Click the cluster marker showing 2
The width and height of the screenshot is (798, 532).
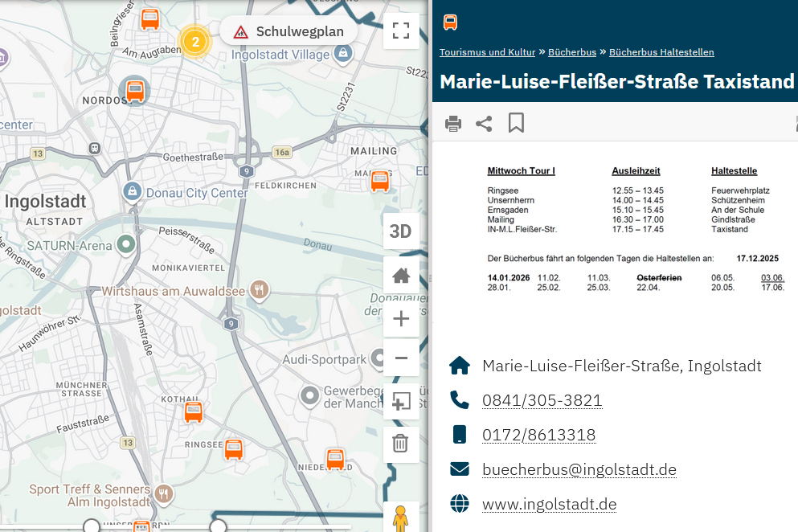(194, 42)
